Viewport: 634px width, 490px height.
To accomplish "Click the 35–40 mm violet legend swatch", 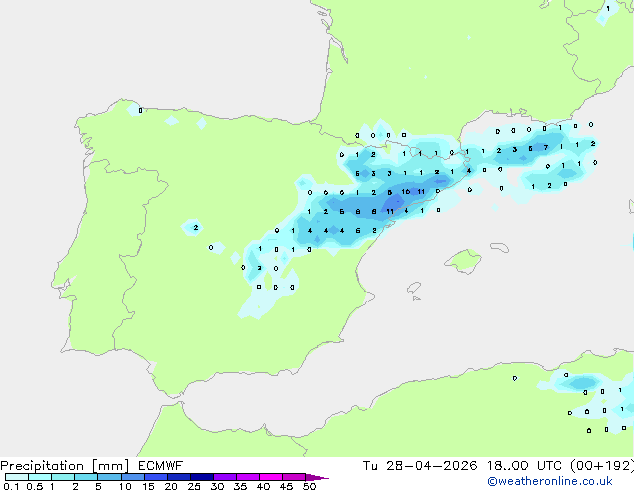I will coord(248,477).
